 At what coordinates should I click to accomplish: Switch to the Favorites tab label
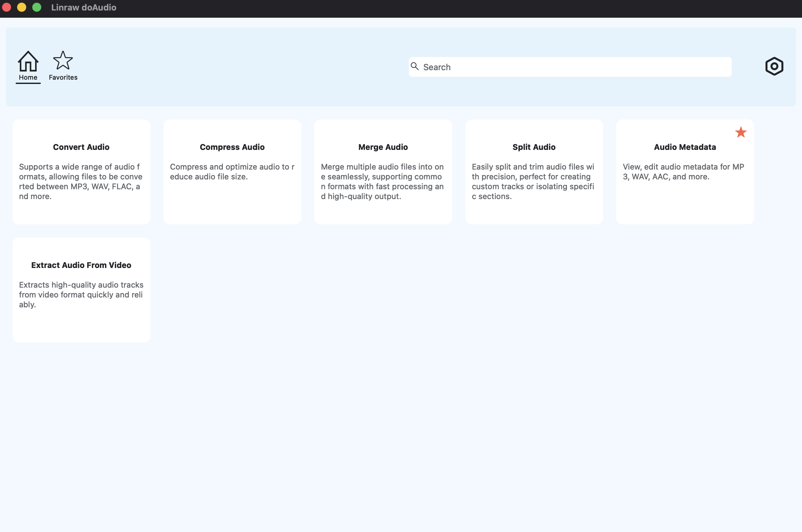click(x=63, y=77)
